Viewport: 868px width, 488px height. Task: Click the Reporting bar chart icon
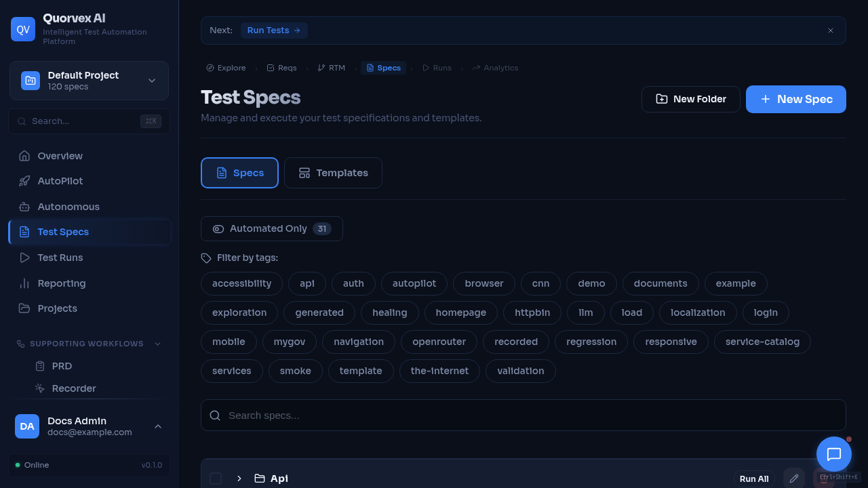click(x=24, y=283)
